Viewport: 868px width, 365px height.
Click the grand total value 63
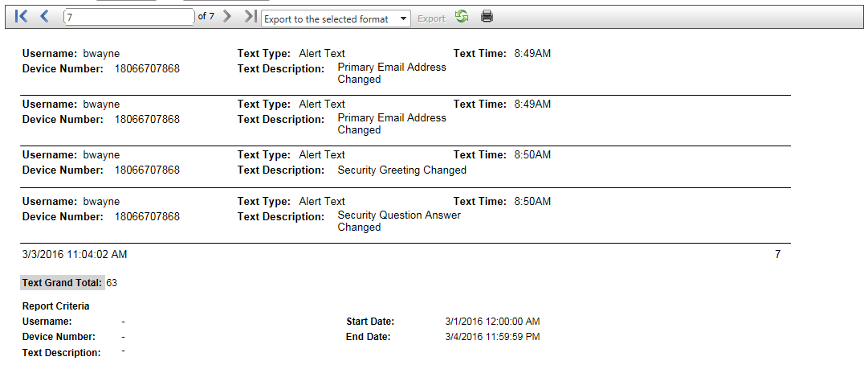(112, 283)
